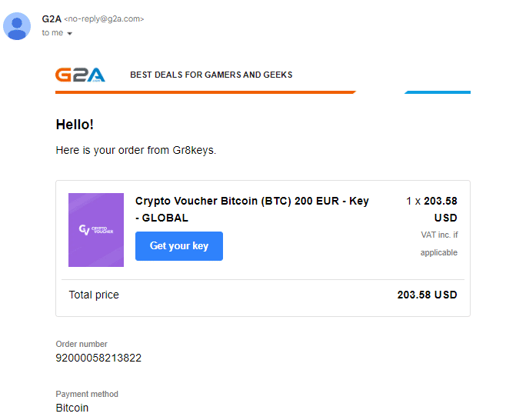Click the G2A logo in the header

[x=80, y=75]
